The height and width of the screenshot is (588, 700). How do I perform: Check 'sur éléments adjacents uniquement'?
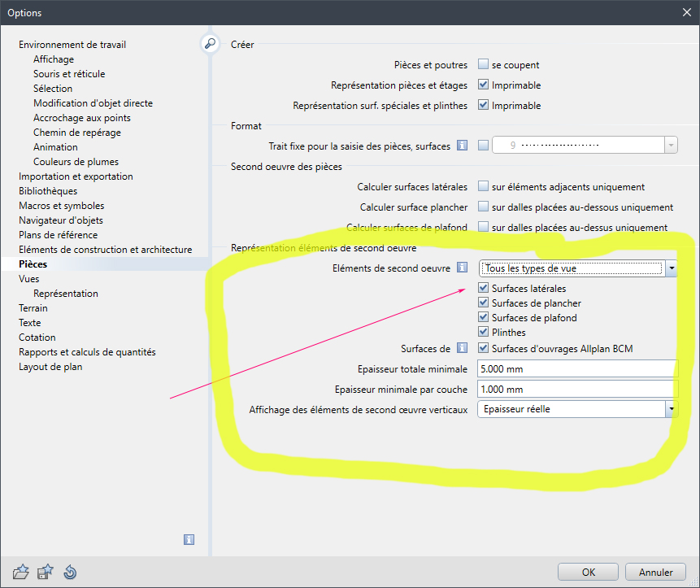click(x=483, y=186)
